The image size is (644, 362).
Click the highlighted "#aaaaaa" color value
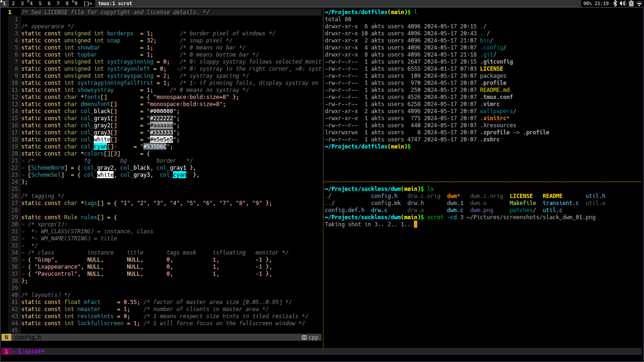point(162,125)
